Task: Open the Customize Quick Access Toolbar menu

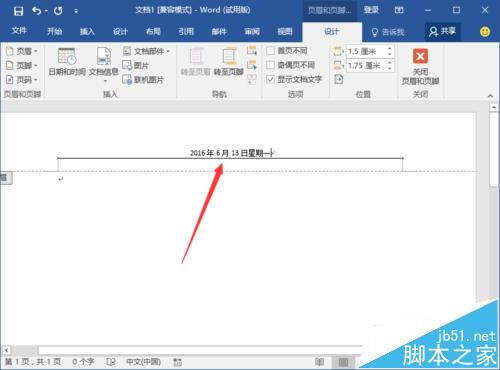Action: coord(76,11)
